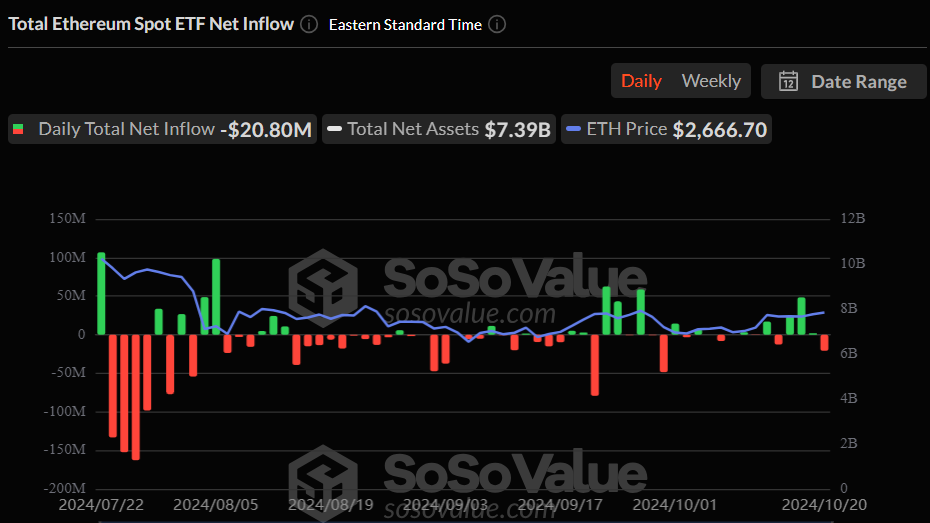
Task: Toggle ETH Price legend series
Action: [666, 129]
